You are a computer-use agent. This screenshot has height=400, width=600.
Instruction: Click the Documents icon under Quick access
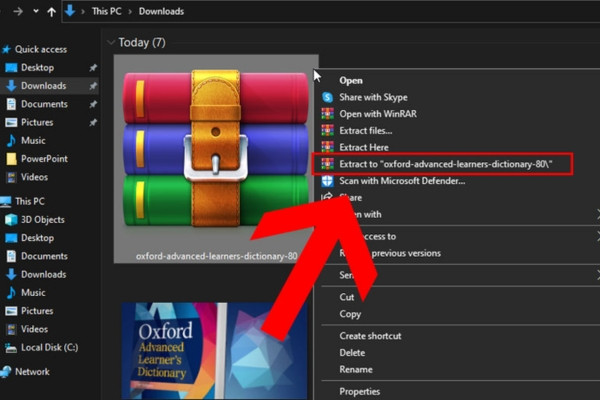[x=11, y=104]
